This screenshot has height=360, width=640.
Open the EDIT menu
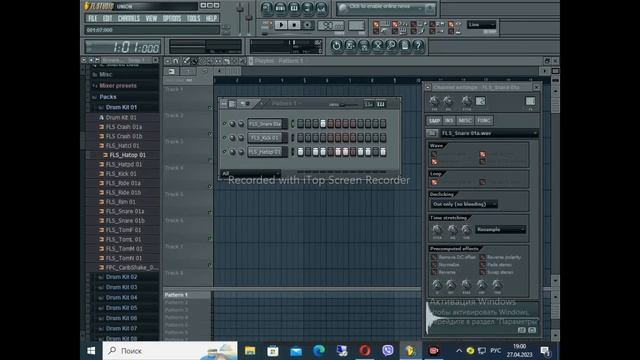[107, 18]
